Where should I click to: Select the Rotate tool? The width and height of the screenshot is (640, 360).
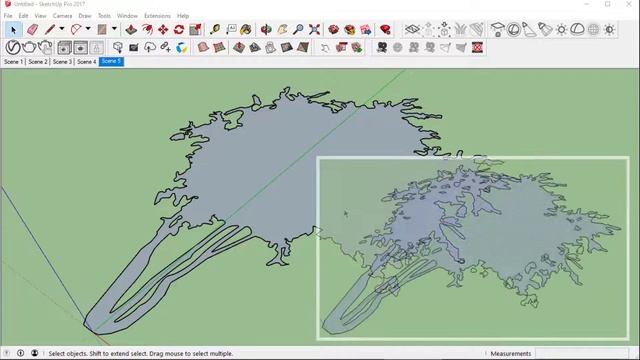(179, 29)
